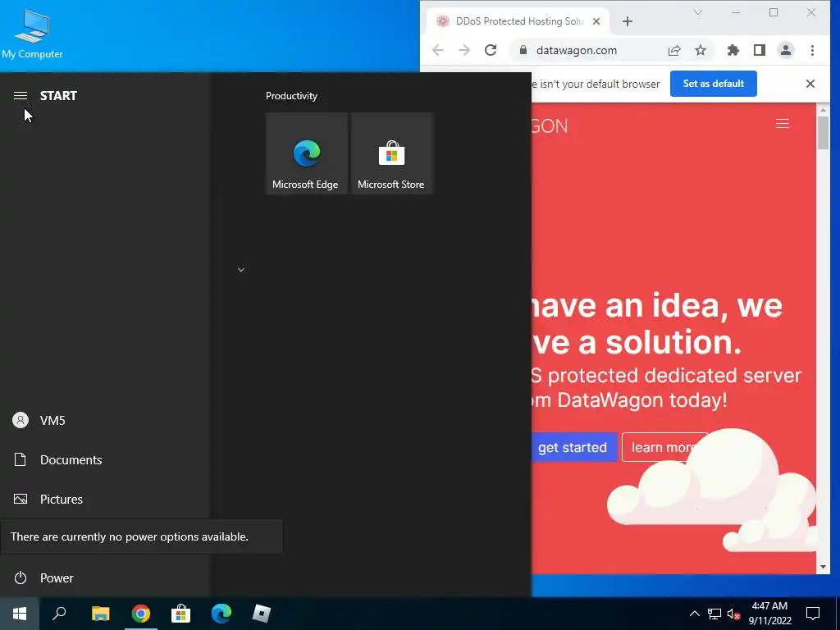Open Chrome tab search dropdown
Viewport: 840px width, 630px height.
click(697, 12)
